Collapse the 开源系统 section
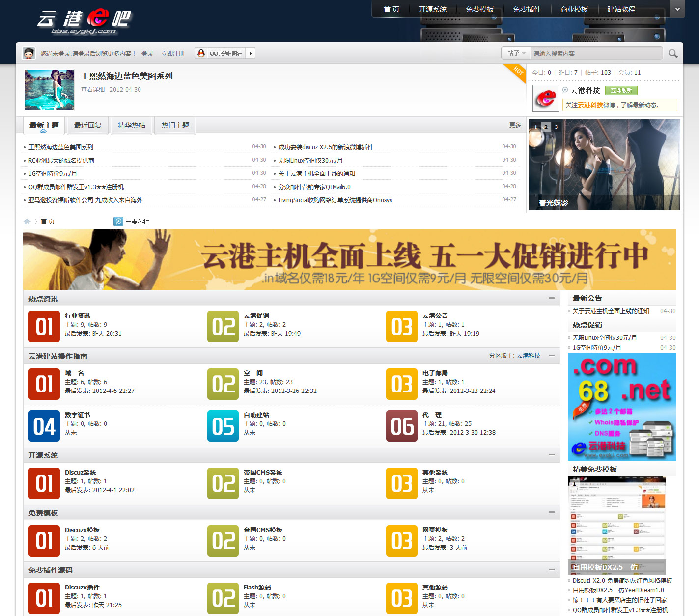 [x=552, y=455]
